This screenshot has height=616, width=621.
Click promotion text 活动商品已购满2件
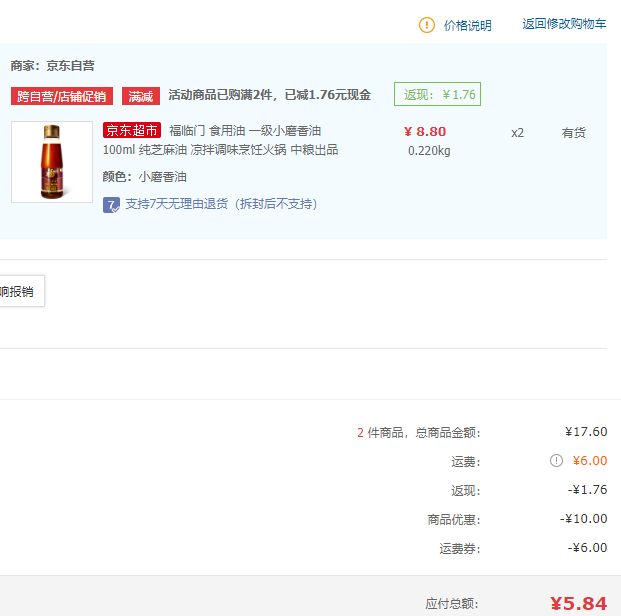[x=220, y=95]
